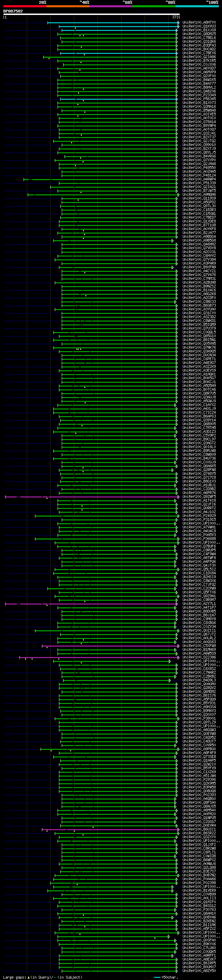Select the UniRef100_C7BEY6 label
222x980 pixels.
(x=199, y=53)
